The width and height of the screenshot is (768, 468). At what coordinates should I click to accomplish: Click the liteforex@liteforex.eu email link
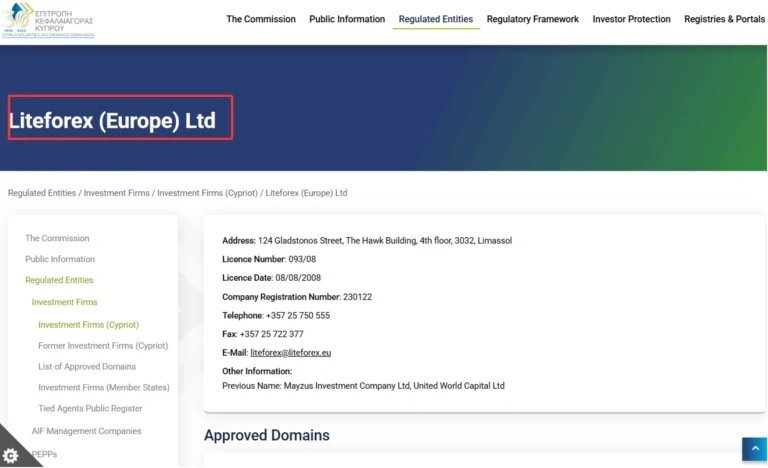click(290, 353)
